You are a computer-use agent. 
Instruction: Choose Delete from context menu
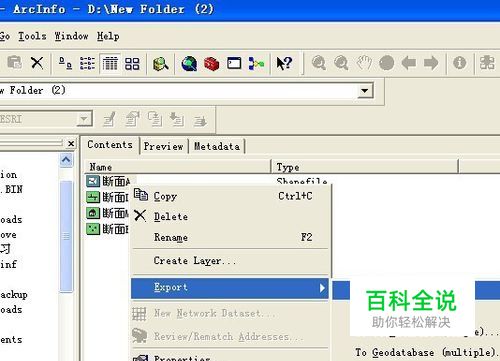[x=230, y=217]
